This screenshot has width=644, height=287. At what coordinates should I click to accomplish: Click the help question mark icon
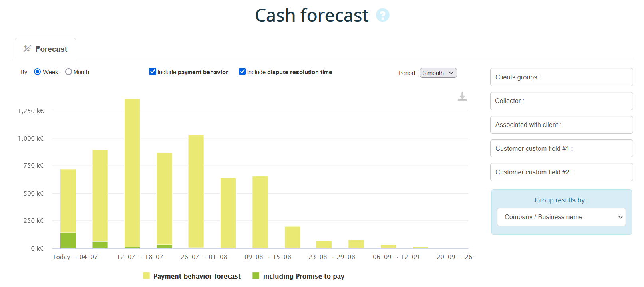[382, 15]
